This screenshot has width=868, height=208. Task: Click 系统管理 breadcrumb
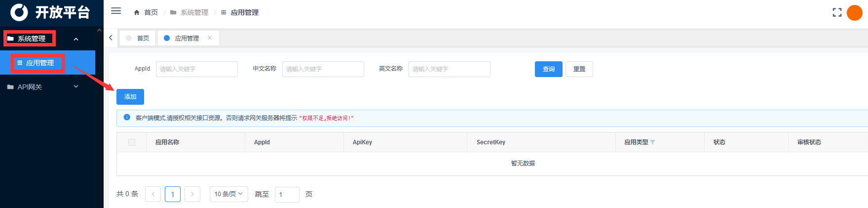tap(194, 12)
